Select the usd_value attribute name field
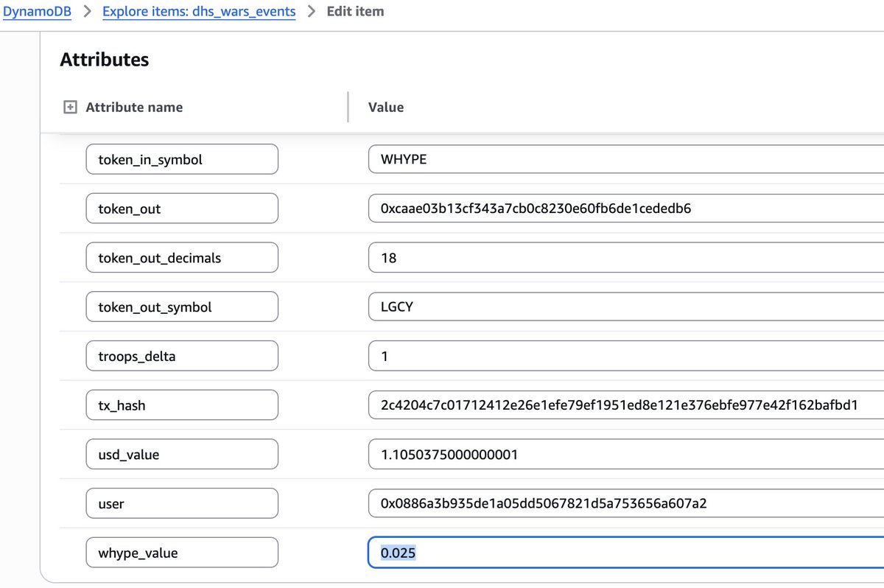884x588 pixels. (x=182, y=455)
